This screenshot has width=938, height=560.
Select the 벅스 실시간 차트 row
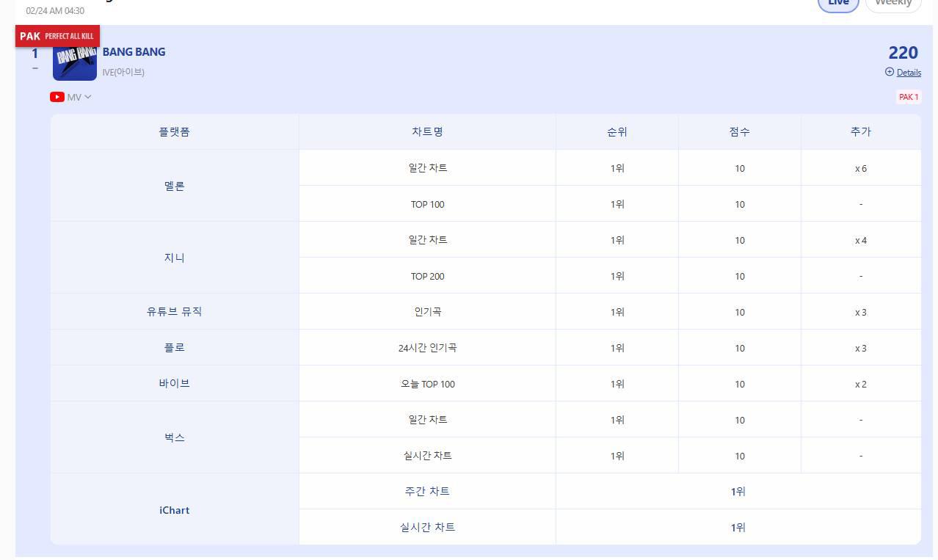[427, 456]
